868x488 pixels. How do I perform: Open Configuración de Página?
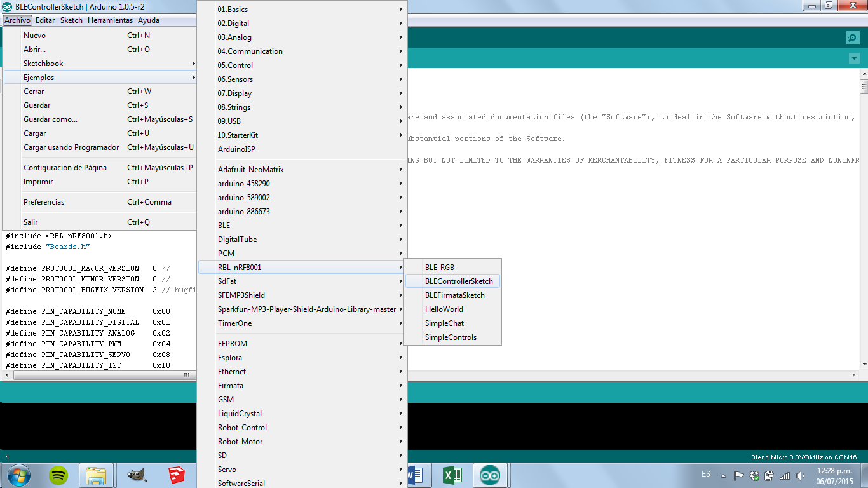point(100,168)
